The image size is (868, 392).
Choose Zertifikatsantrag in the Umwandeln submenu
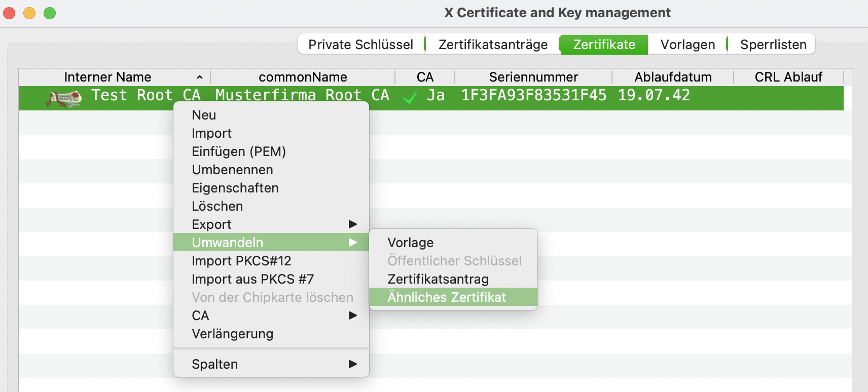tap(438, 279)
